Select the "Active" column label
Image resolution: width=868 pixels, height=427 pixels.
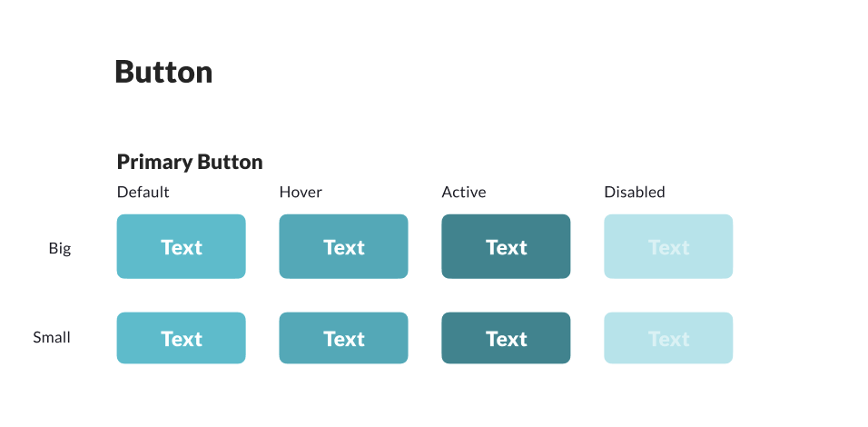pyautogui.click(x=464, y=193)
